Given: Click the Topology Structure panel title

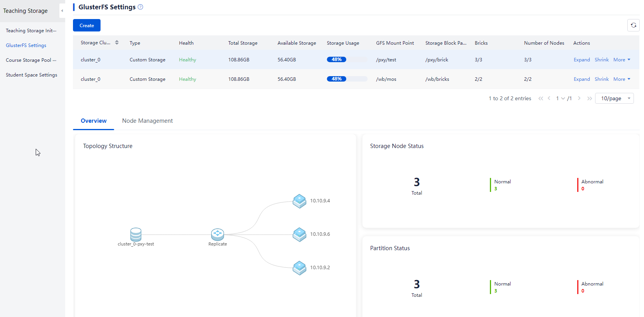Looking at the screenshot, I should [x=108, y=146].
